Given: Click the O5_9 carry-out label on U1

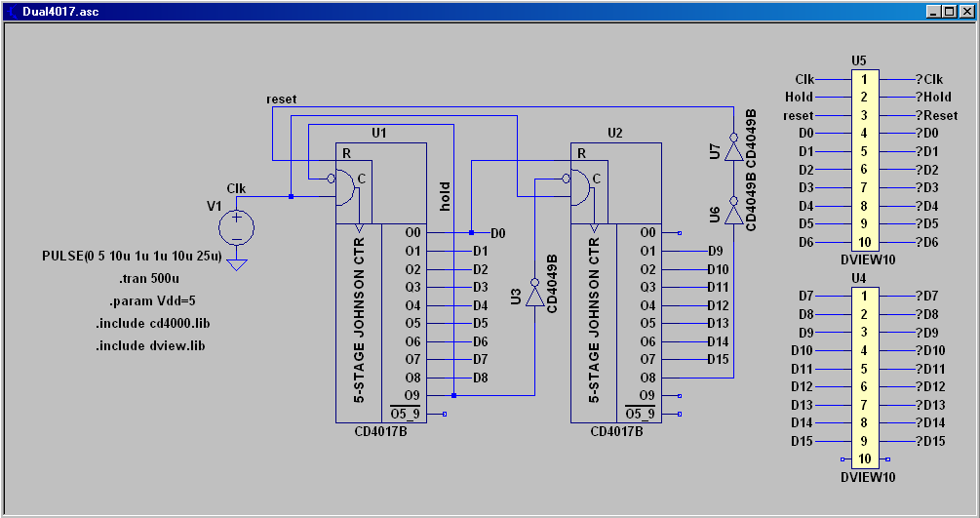Looking at the screenshot, I should coord(405,414).
